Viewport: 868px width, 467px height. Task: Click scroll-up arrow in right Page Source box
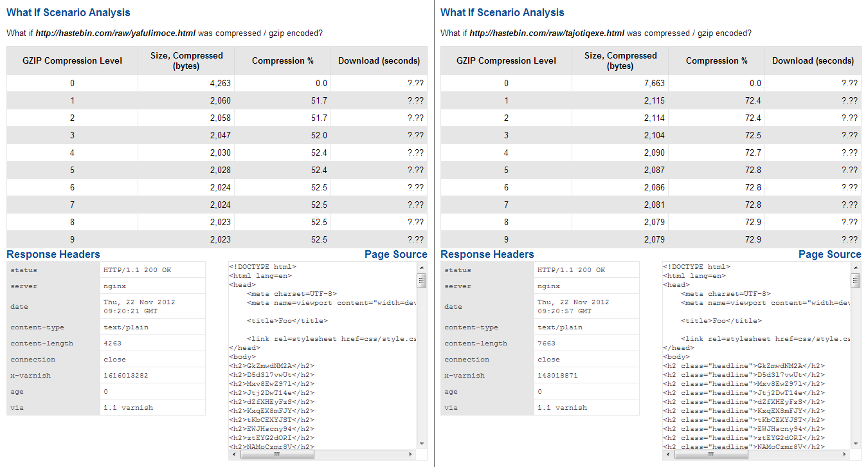(856, 267)
